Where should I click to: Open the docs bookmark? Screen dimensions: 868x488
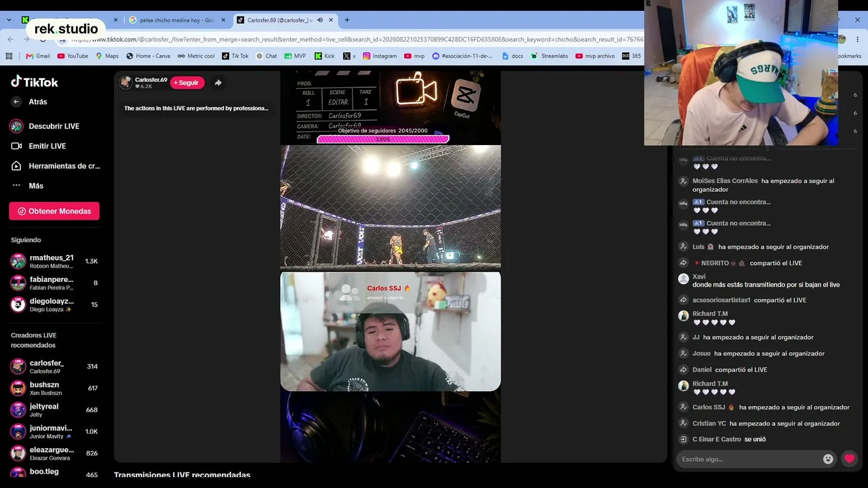[513, 56]
